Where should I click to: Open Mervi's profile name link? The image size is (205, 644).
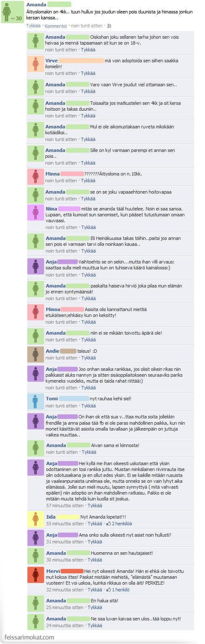pos(52,570)
